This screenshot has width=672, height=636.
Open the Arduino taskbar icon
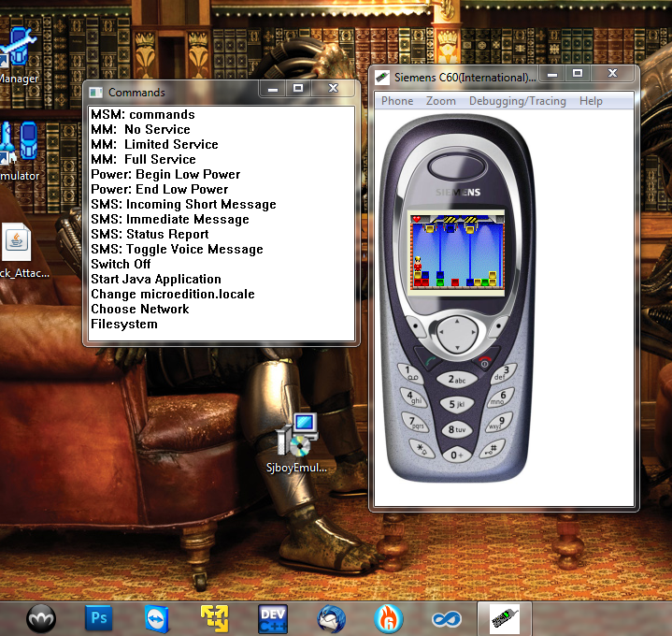tap(446, 619)
